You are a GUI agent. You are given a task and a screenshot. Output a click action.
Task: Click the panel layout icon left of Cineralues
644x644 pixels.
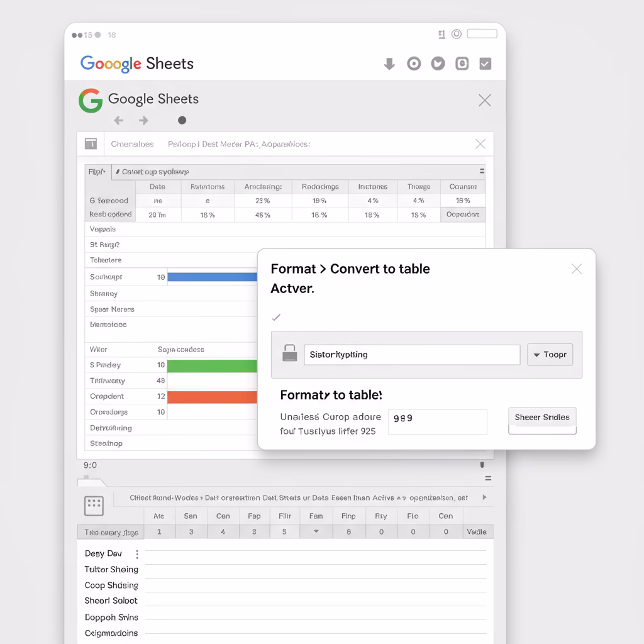[x=91, y=144]
